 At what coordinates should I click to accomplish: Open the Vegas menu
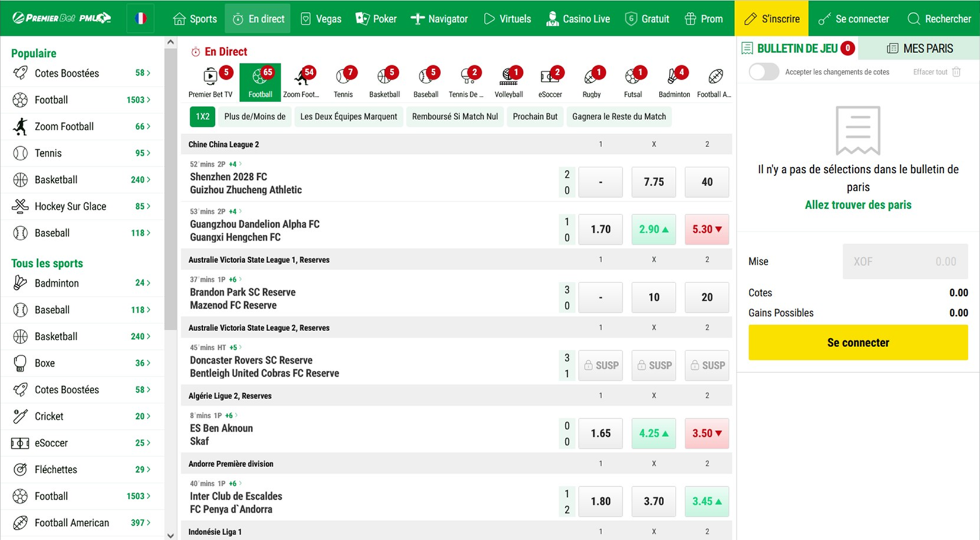(321, 18)
